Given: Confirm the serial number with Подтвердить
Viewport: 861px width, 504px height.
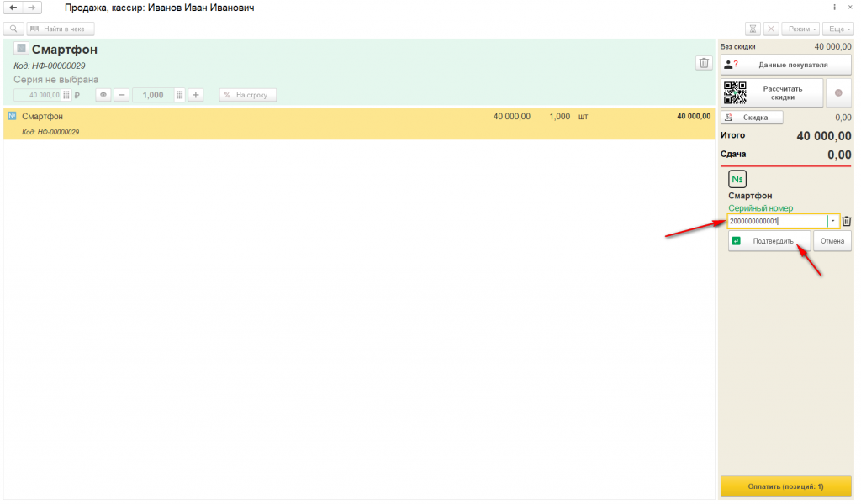Looking at the screenshot, I should [769, 241].
